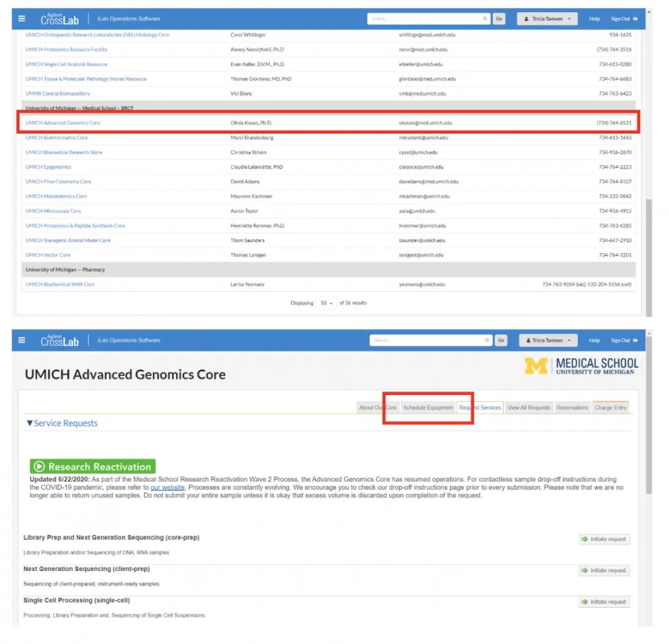The width and height of the screenshot is (669, 644).
Task: Click Help on the Advanced Genomics Core page
Action: pos(594,340)
